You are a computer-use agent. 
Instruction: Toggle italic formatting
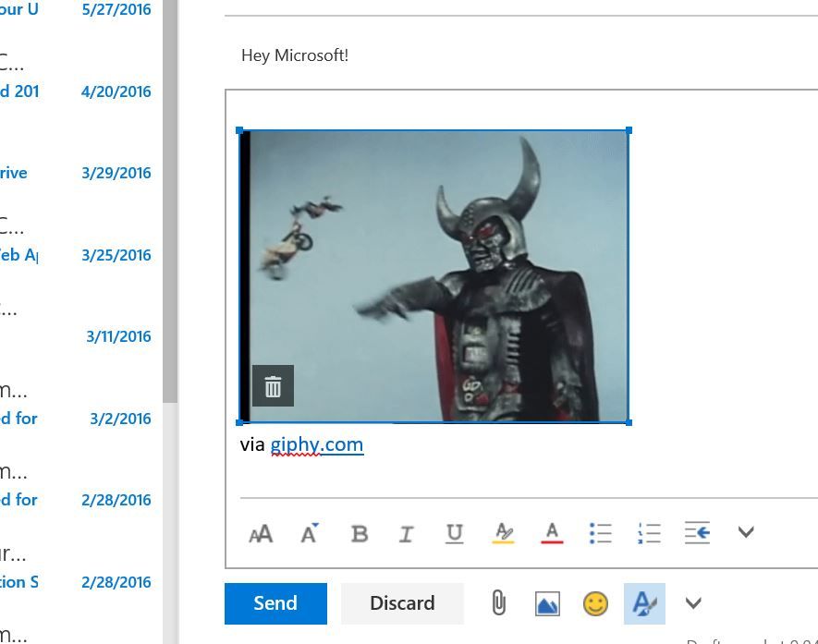coord(407,533)
